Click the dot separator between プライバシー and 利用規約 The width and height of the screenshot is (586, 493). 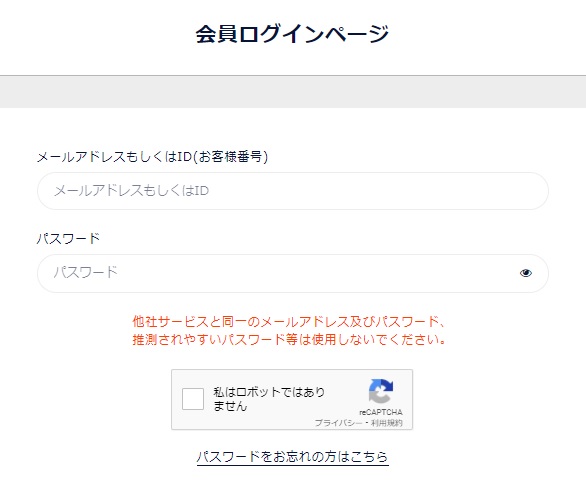(x=367, y=423)
